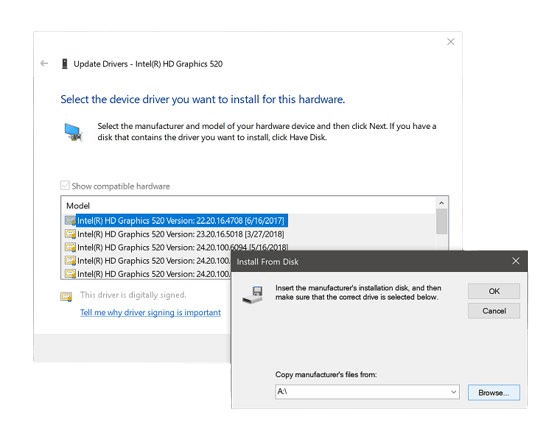The height and width of the screenshot is (445, 560).
Task: Click the scroll up arrow of model list
Action: 441,203
